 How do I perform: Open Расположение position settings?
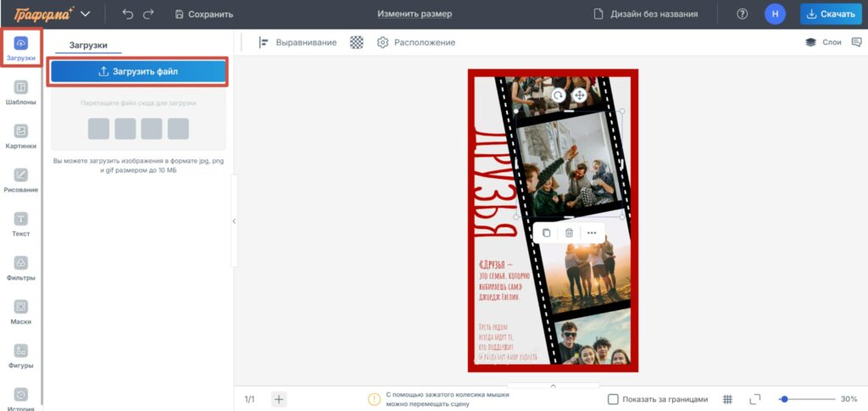pyautogui.click(x=415, y=42)
